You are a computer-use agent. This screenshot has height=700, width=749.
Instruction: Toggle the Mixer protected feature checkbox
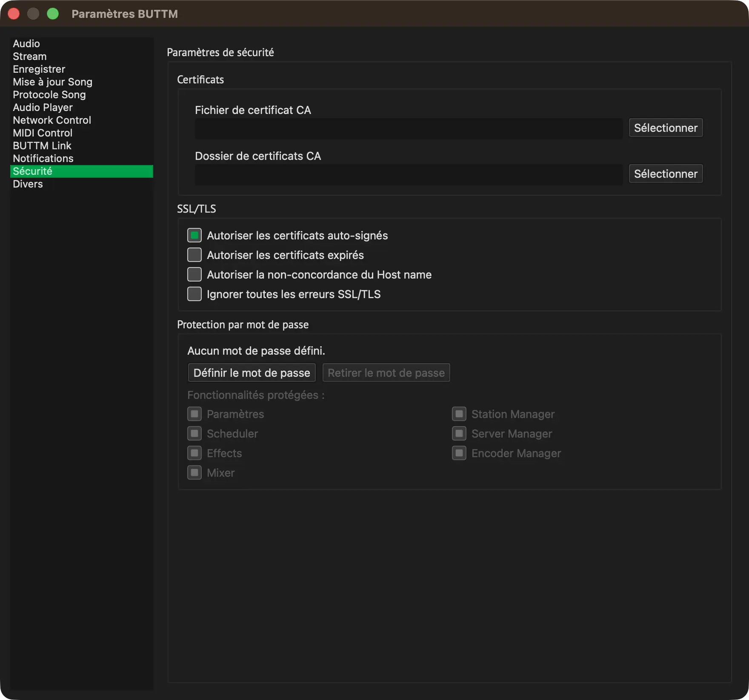pos(194,472)
